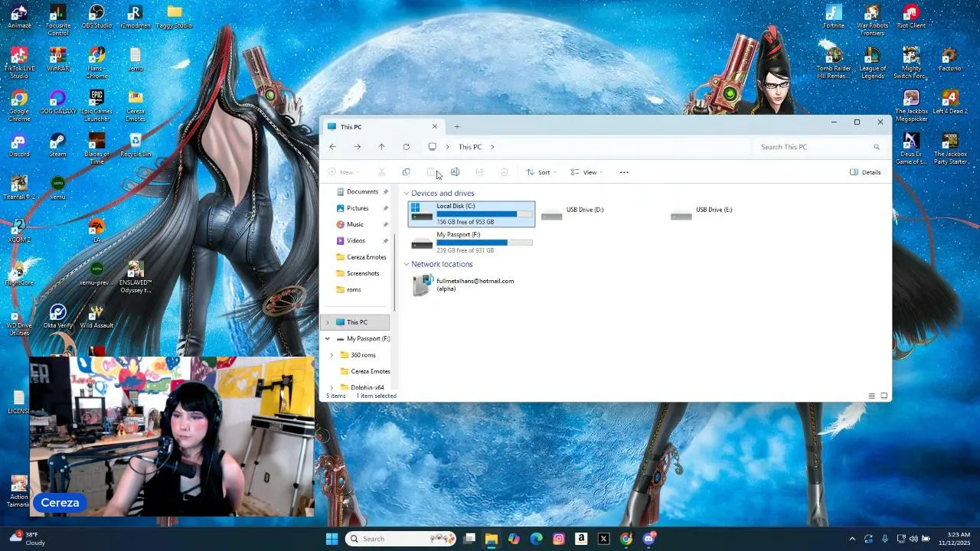
Task: Select My Passport (F:) drive tile
Action: point(472,243)
